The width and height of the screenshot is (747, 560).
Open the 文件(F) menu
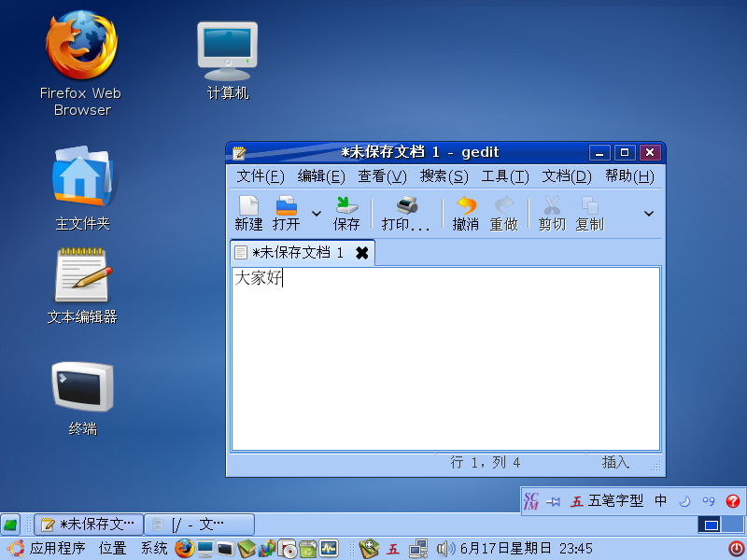pos(261,176)
